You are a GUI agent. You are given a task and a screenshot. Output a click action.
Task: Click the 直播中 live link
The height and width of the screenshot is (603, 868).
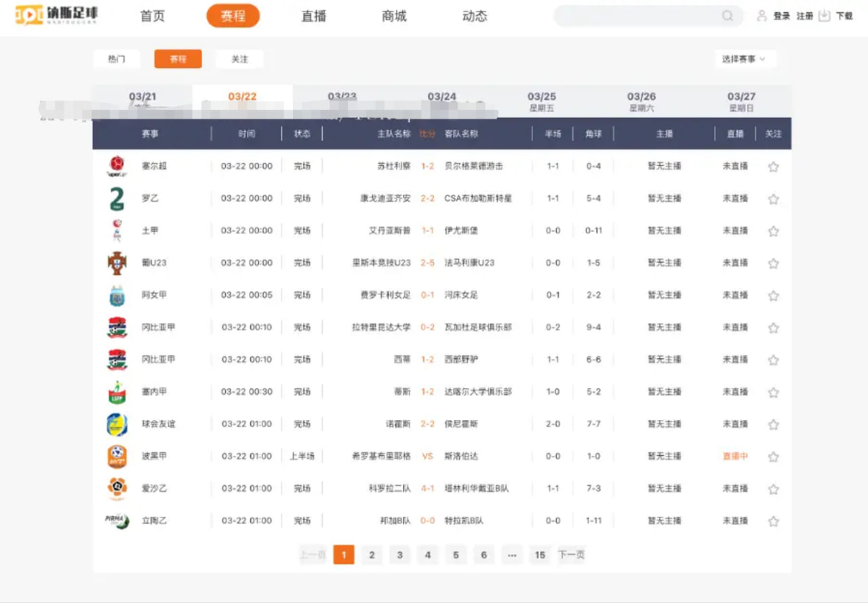735,456
